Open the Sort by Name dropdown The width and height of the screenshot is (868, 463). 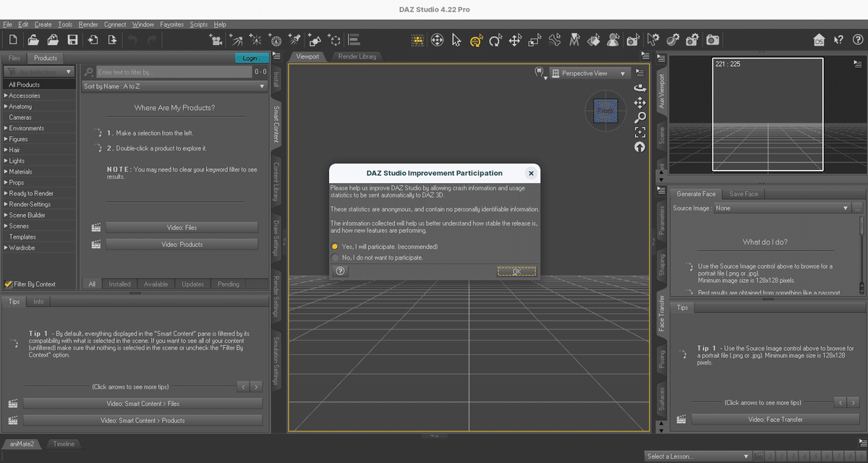174,86
